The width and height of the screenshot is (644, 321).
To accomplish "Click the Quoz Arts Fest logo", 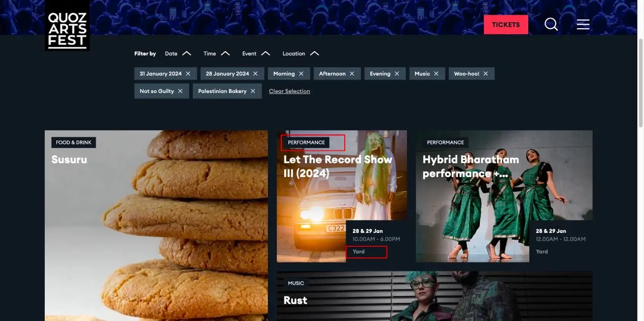I will (x=67, y=25).
